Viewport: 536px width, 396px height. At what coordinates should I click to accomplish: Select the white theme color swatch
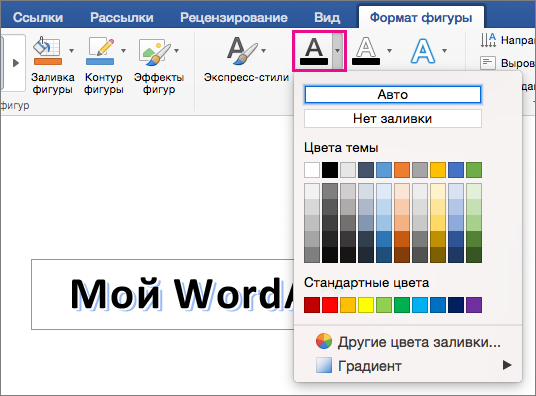312,170
